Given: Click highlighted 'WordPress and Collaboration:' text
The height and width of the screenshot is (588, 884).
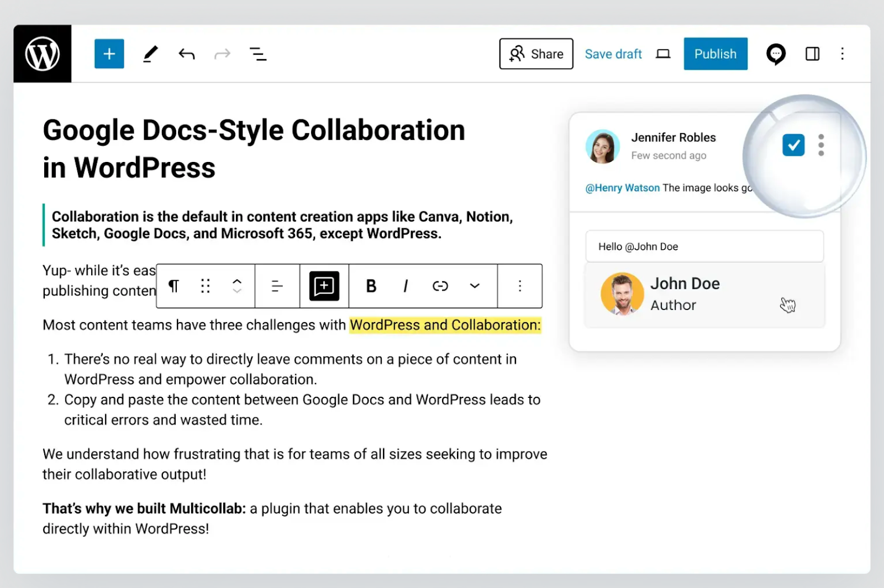Looking at the screenshot, I should click(x=445, y=325).
